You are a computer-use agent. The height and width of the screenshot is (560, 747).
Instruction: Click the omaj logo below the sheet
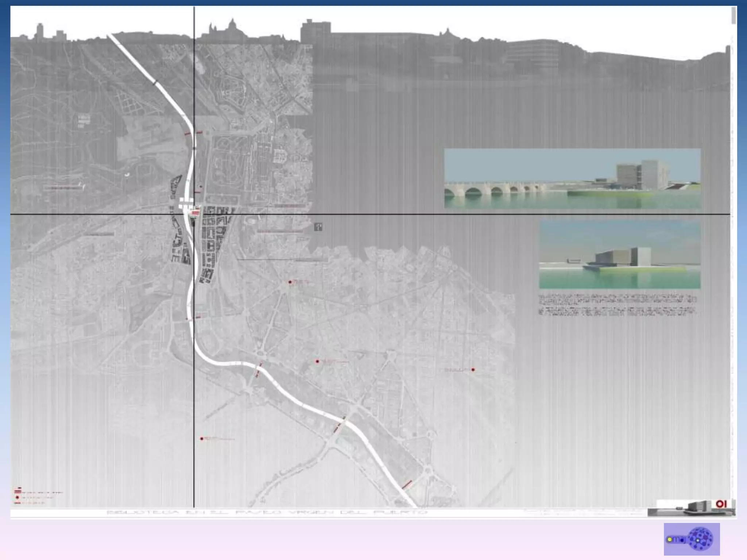pyautogui.click(x=691, y=539)
